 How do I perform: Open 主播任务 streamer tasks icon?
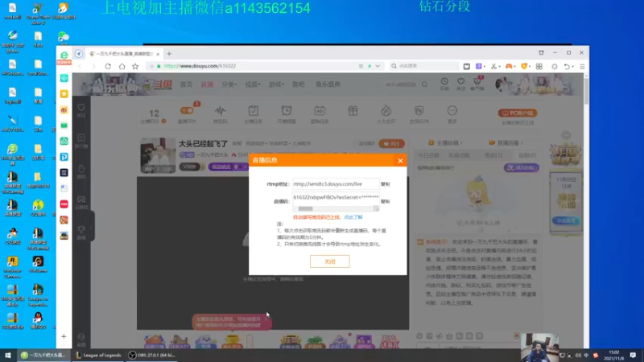[253, 114]
